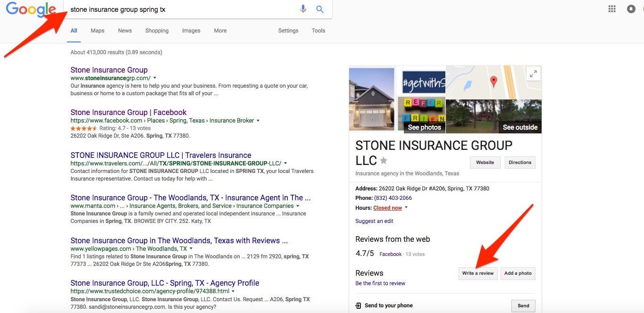
Task: Switch to the Maps tab
Action: 97,31
